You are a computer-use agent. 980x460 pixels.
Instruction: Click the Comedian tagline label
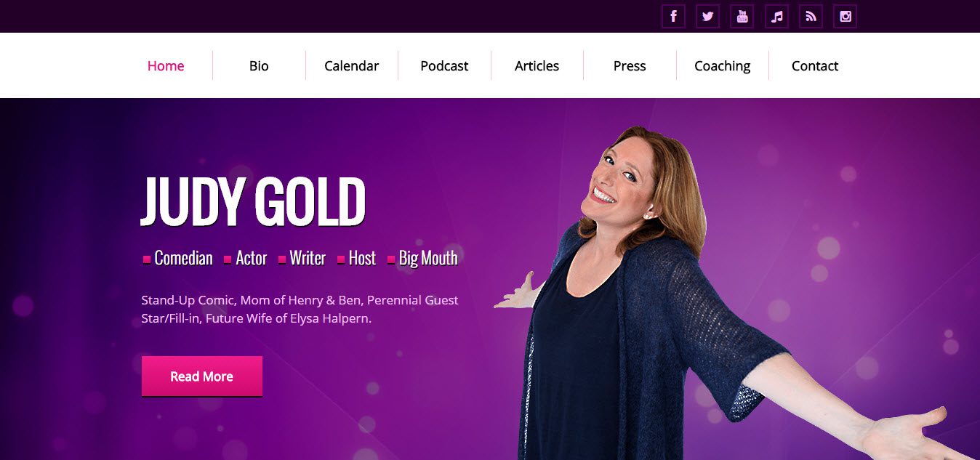coord(184,258)
